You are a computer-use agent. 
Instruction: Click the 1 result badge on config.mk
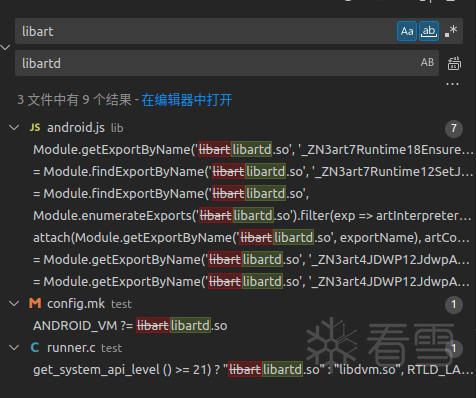[x=454, y=304]
